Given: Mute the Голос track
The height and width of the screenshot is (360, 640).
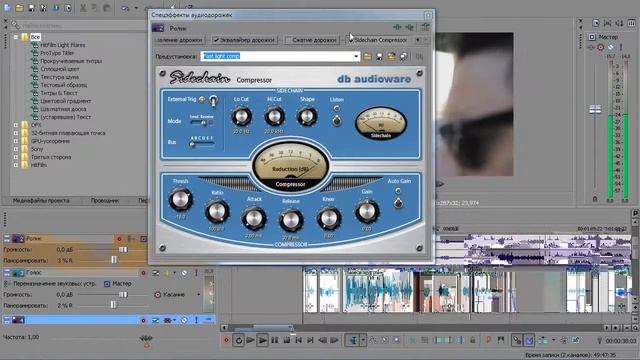Looking at the screenshot, I should (x=184, y=273).
